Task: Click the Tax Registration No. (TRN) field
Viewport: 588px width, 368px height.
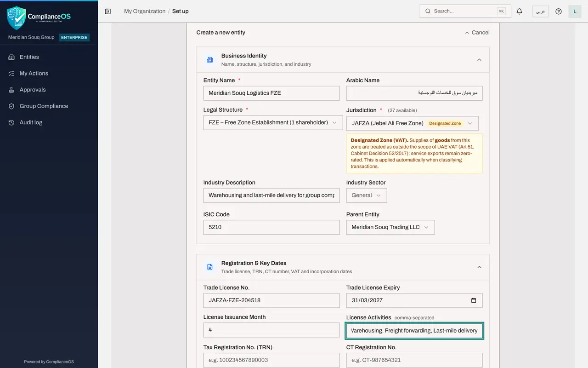Action: [271, 360]
